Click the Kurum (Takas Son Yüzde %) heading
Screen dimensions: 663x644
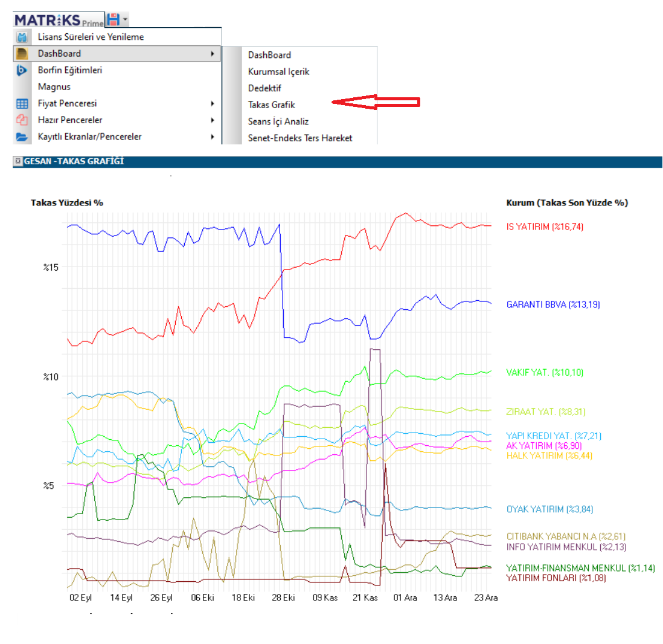pyautogui.click(x=567, y=203)
